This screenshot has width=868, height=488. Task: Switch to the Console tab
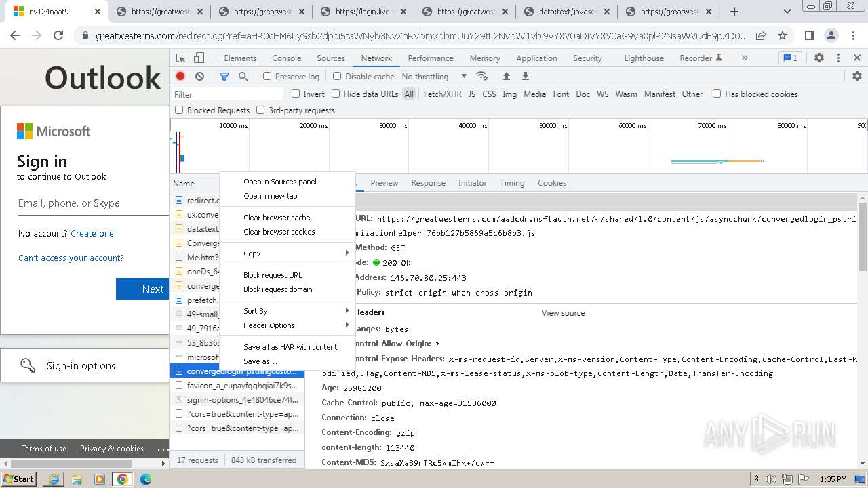pyautogui.click(x=286, y=58)
